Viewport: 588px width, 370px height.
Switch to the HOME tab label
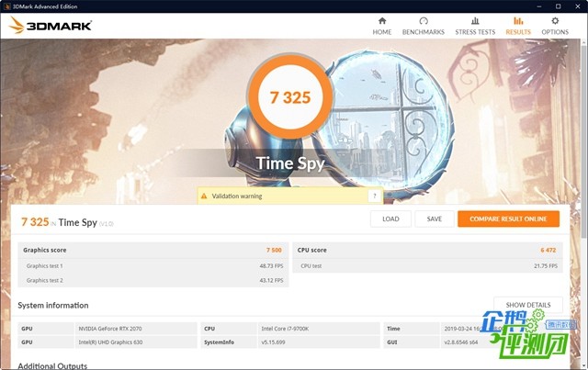[382, 32]
